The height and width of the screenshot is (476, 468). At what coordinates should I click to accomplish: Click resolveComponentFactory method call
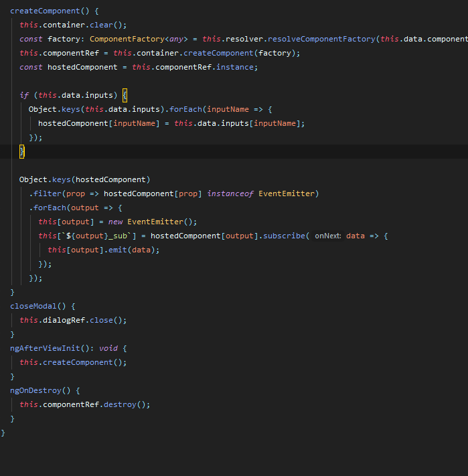[x=321, y=39]
